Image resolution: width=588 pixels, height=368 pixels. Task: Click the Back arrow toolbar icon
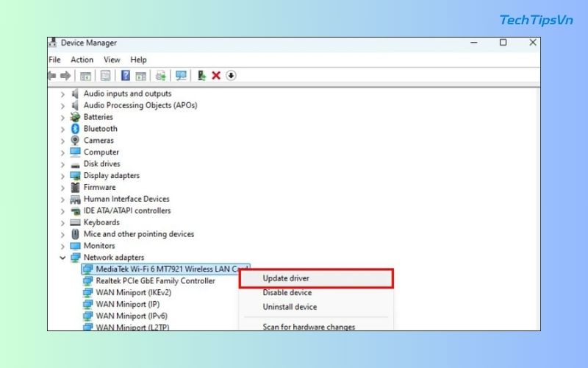click(52, 76)
